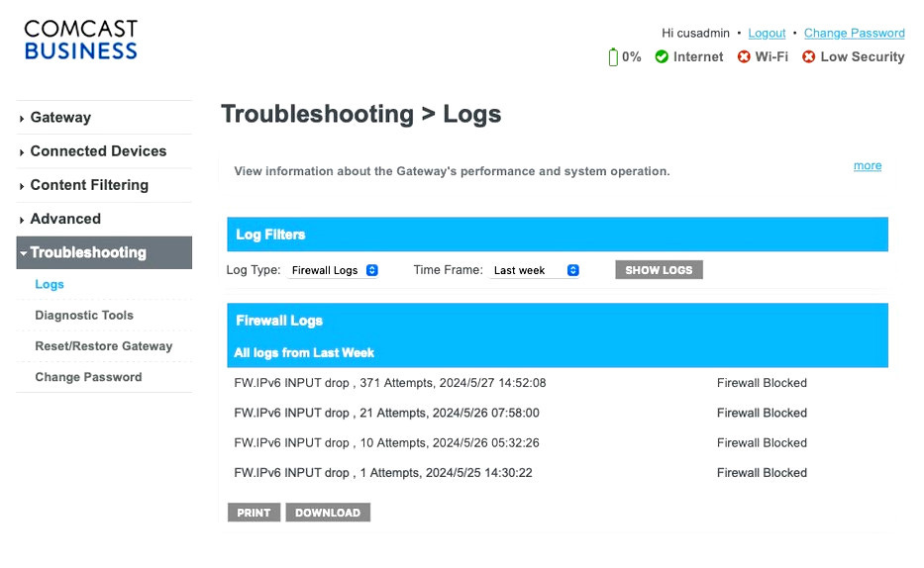This screenshot has width=924, height=568.
Task: Click Firewall Blocked in the 05:32:26 row
Action: point(762,443)
